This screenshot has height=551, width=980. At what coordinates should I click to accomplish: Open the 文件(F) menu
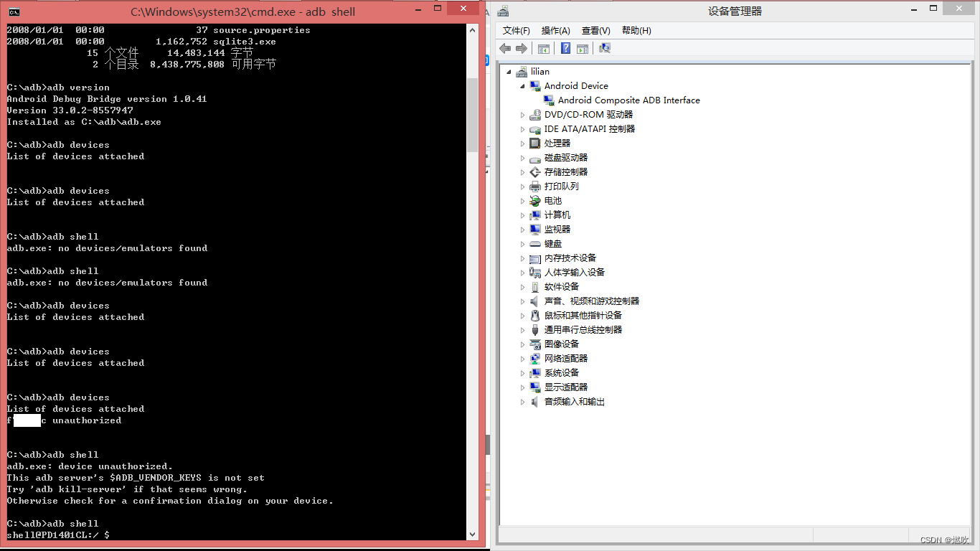[x=517, y=30]
